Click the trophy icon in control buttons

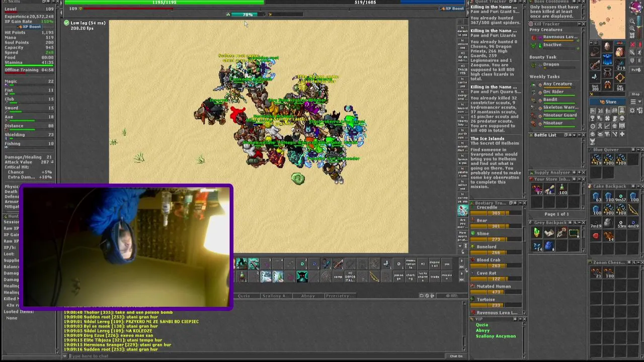coord(593,118)
